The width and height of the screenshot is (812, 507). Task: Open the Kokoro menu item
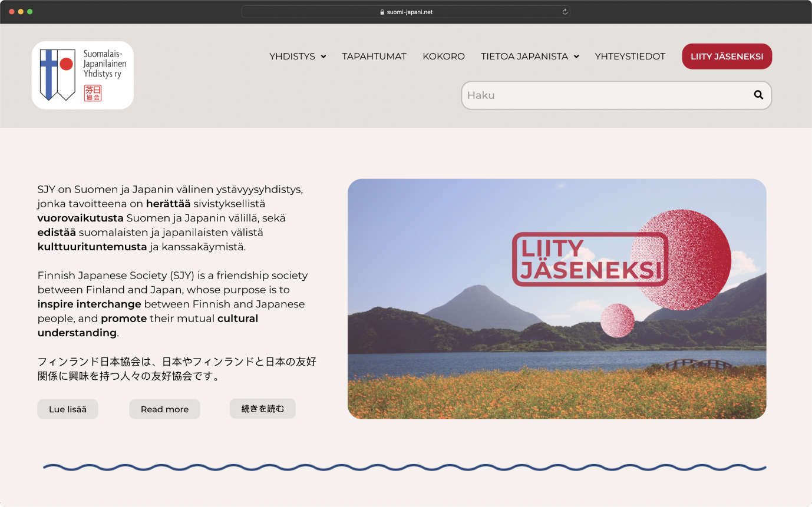coord(444,57)
